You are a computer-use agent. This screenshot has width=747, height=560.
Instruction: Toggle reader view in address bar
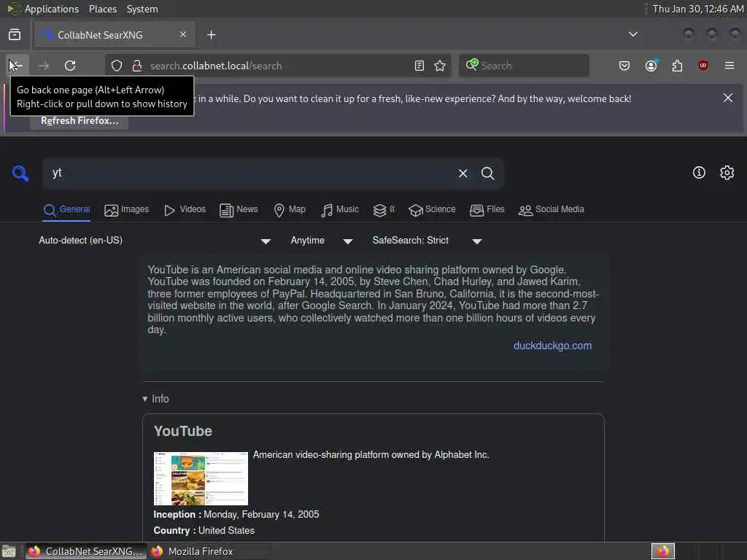419,66
